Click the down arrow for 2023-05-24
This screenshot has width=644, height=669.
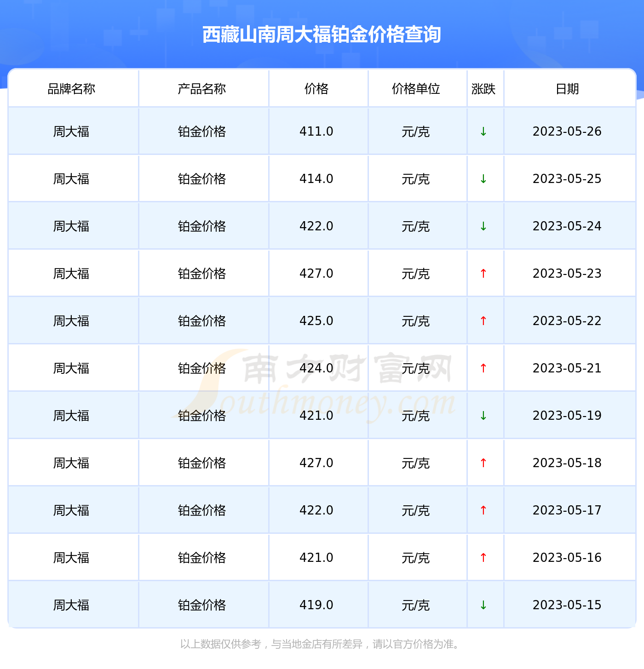[483, 226]
